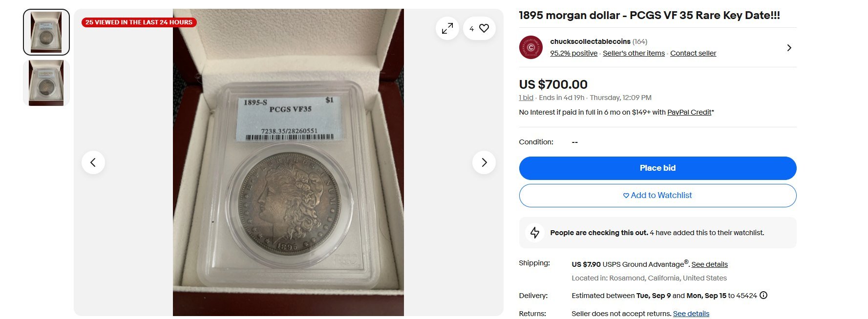This screenshot has height=319, width=868.
Task: Click Add to Watchlist button
Action: point(657,196)
